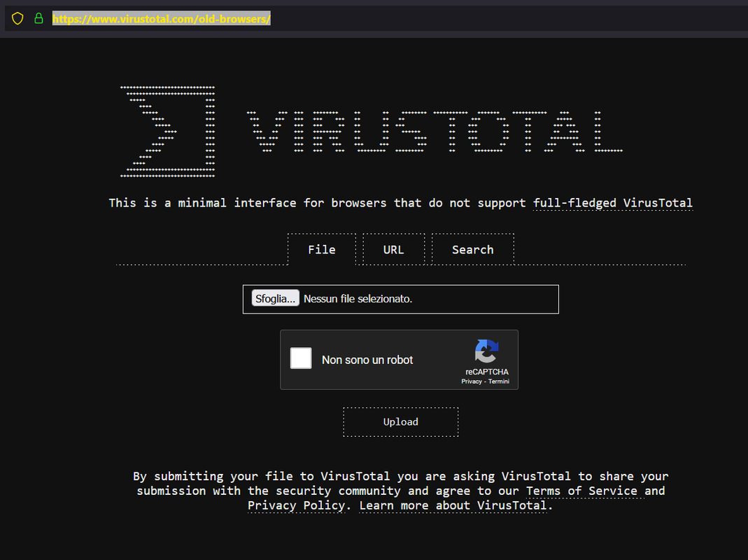Image resolution: width=748 pixels, height=560 pixels.
Task: Check the 'Non sono un robot' checkbox
Action: click(x=301, y=358)
